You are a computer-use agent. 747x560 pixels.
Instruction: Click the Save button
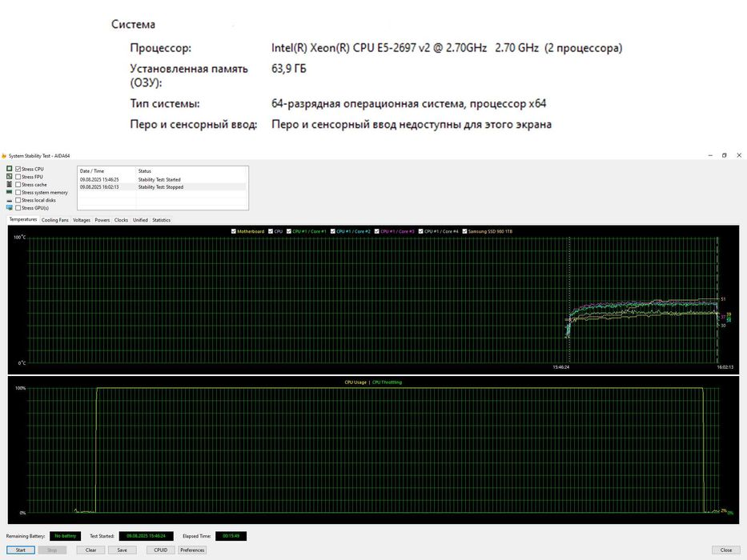coord(122,550)
